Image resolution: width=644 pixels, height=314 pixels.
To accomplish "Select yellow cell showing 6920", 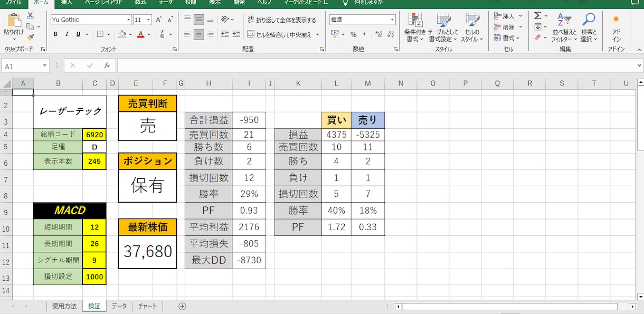I will coord(94,135).
